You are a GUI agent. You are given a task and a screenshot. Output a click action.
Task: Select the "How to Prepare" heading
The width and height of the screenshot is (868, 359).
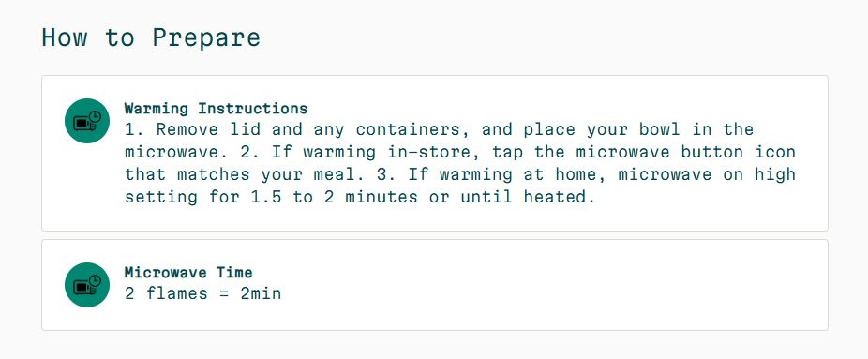click(x=151, y=38)
